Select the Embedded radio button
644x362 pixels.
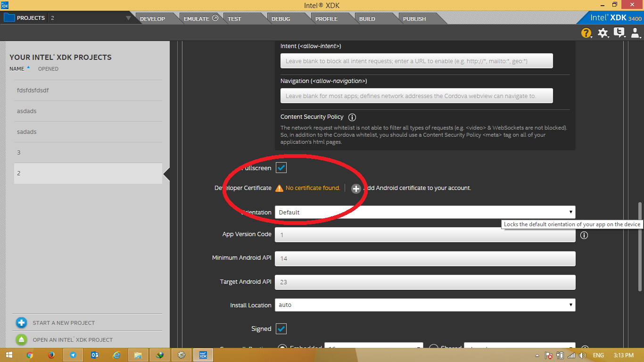click(x=282, y=348)
